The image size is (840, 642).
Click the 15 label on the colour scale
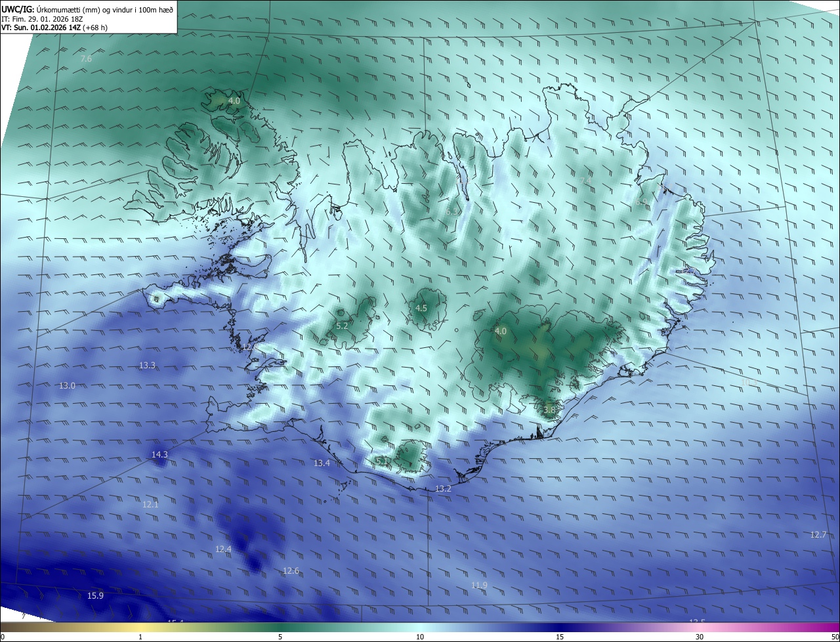560,637
